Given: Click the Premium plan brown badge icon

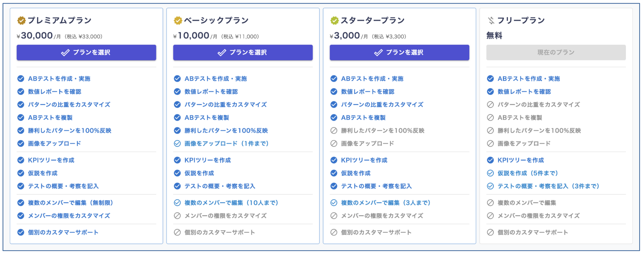Looking at the screenshot, I should pos(21,20).
